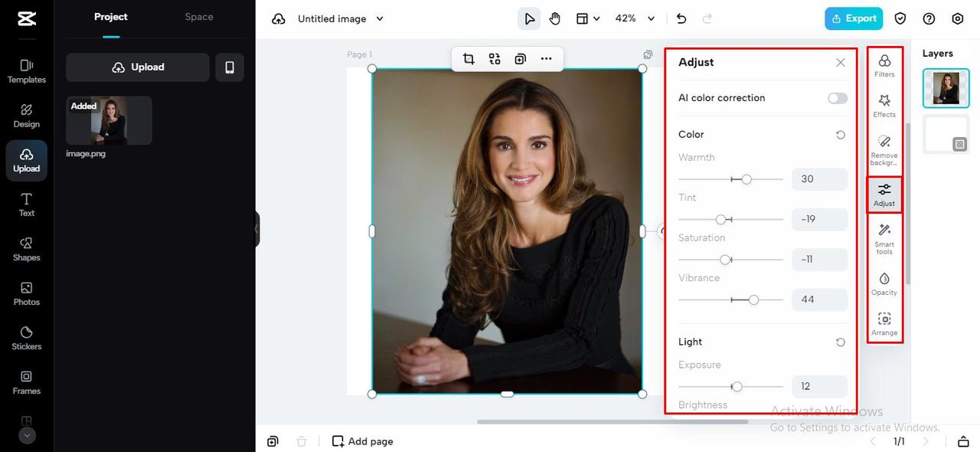This screenshot has height=452, width=980.
Task: Click the cloud save icon
Action: click(x=279, y=18)
